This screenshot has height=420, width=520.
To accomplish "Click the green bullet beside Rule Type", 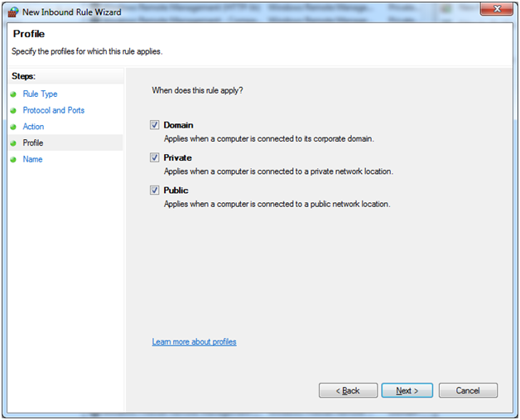I will 13,94.
